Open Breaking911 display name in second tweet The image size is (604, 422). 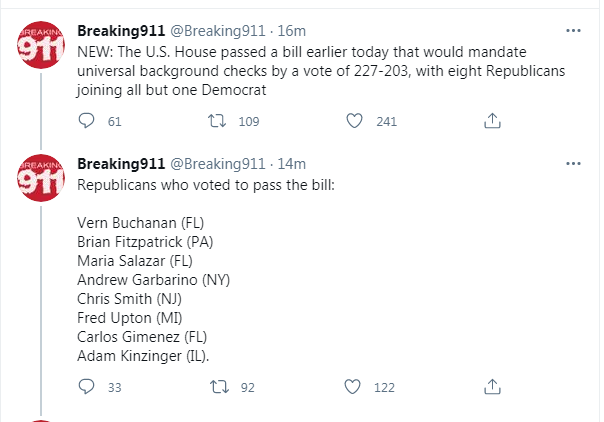pos(121,164)
